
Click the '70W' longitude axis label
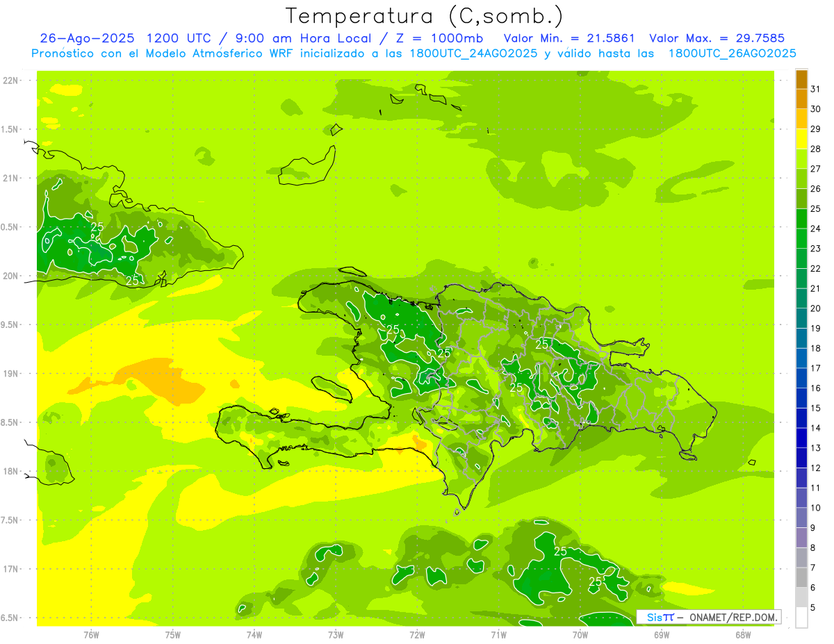pyautogui.click(x=580, y=634)
